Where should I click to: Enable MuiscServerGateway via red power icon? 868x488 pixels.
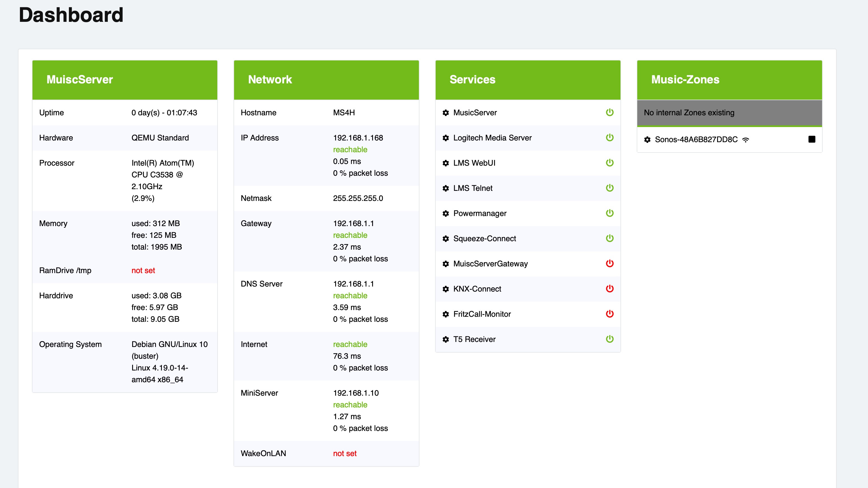click(609, 263)
